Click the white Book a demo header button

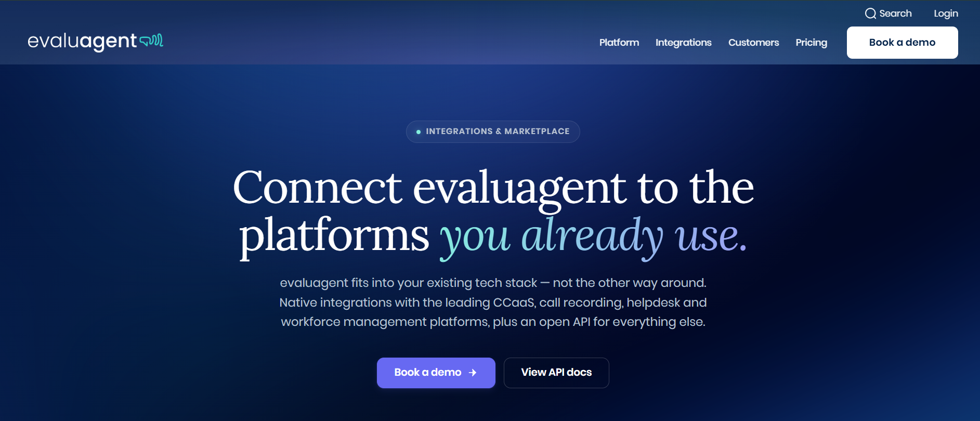903,43
